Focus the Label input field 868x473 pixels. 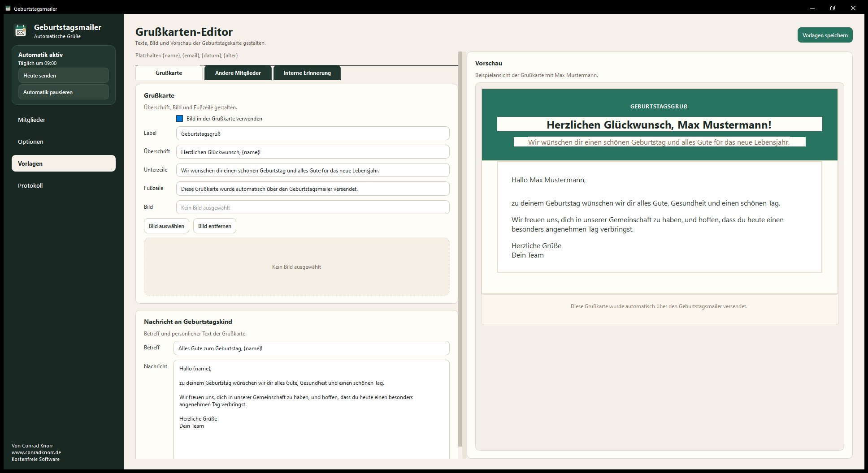313,133
